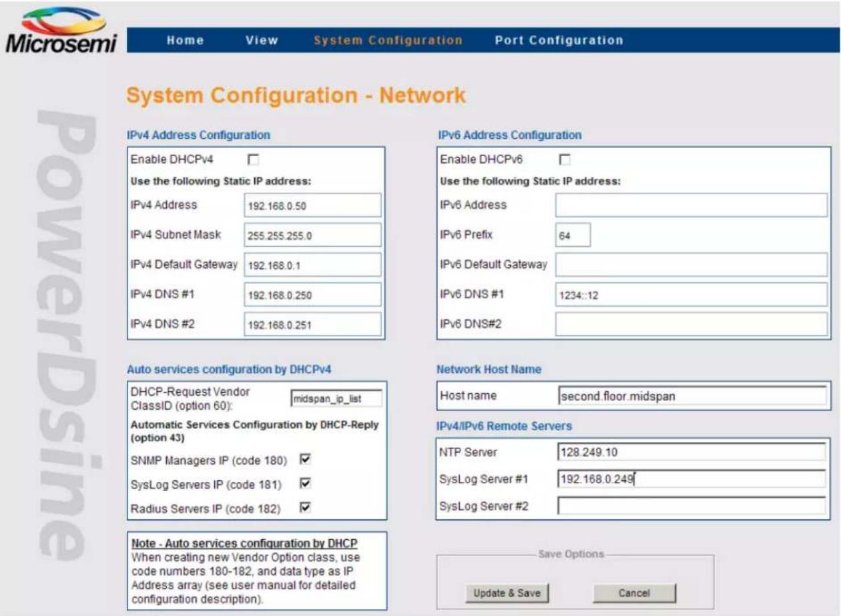This screenshot has height=616, width=841.
Task: Click the IPv6 DNS #1 field
Action: coord(691,294)
